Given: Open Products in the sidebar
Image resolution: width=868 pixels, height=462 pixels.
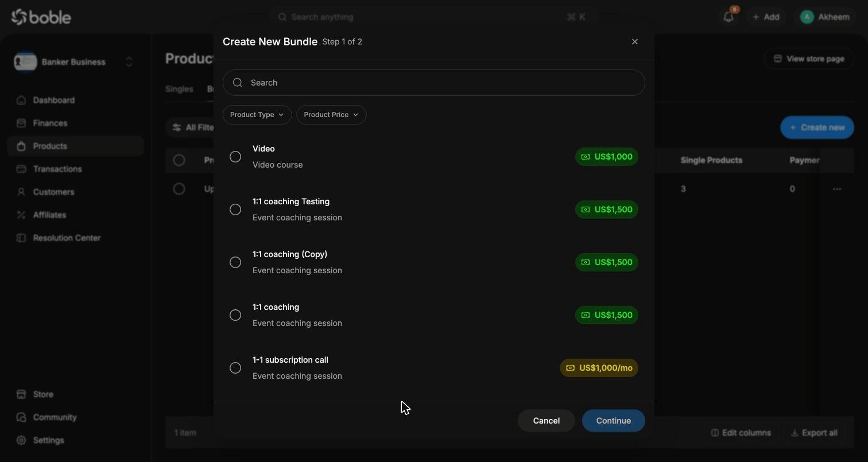Looking at the screenshot, I should (x=75, y=146).
